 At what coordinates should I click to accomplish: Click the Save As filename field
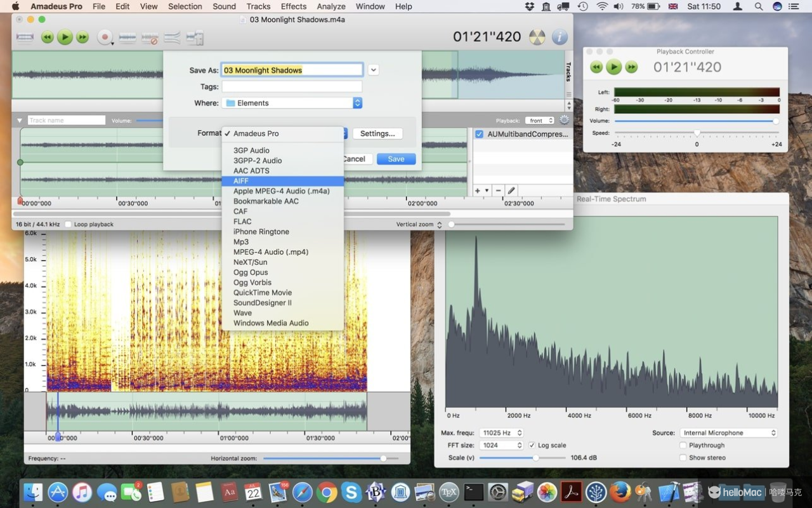tap(292, 70)
